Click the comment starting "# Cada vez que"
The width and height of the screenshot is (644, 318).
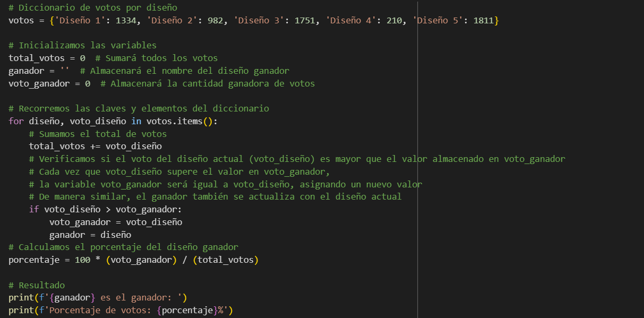[x=179, y=171]
